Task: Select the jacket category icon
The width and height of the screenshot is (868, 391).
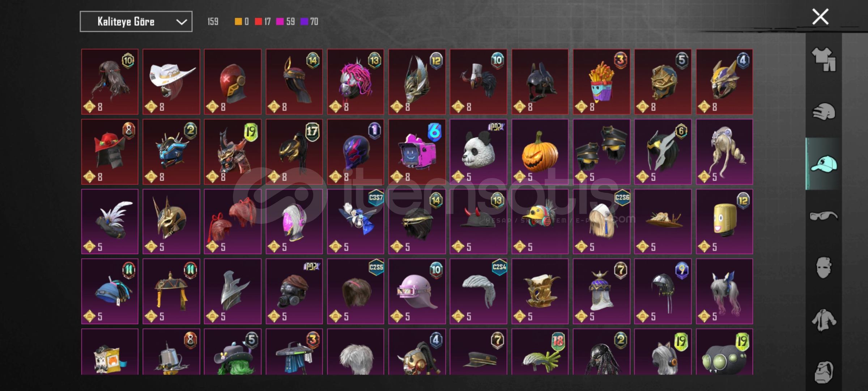Action: (824, 320)
